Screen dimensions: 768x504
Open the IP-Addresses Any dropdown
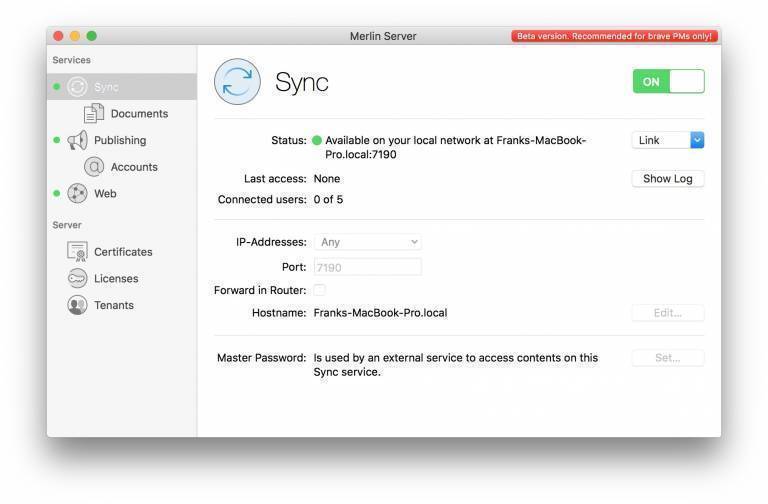click(367, 242)
